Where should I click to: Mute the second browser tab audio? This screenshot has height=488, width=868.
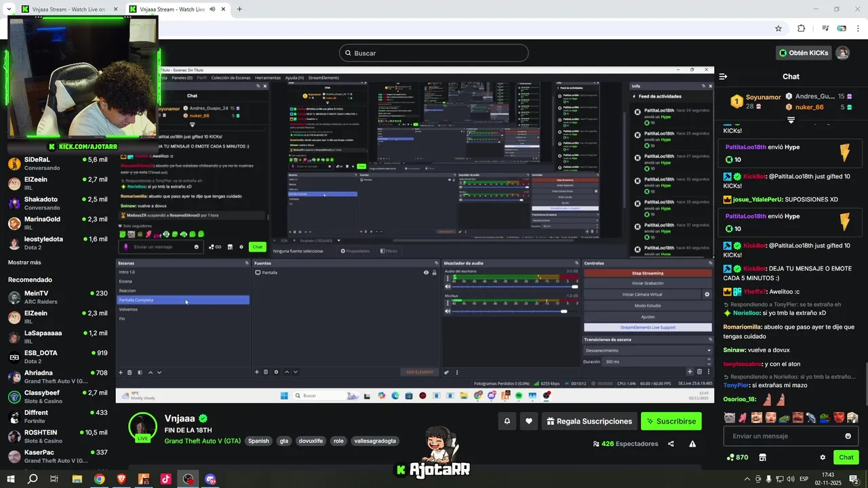tap(213, 9)
